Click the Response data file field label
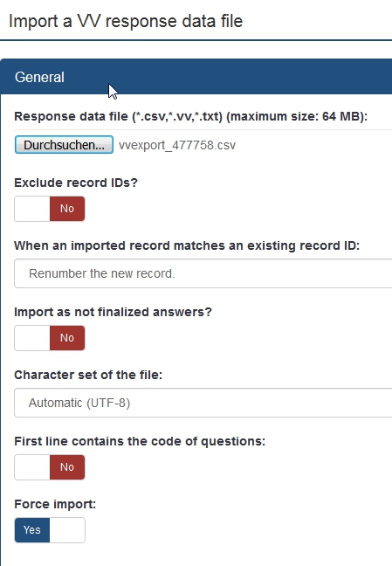The width and height of the screenshot is (392, 566). 190,116
